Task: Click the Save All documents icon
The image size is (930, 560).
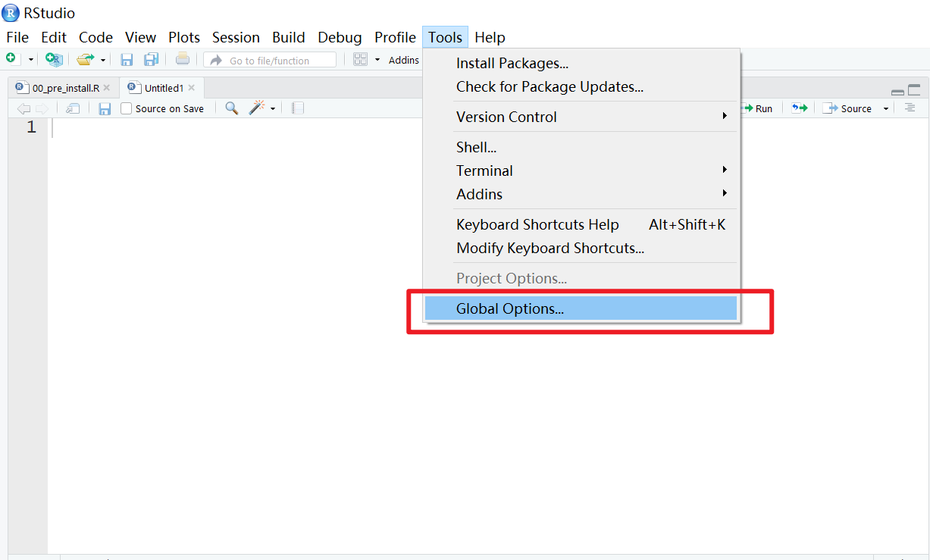Action: pos(151,59)
